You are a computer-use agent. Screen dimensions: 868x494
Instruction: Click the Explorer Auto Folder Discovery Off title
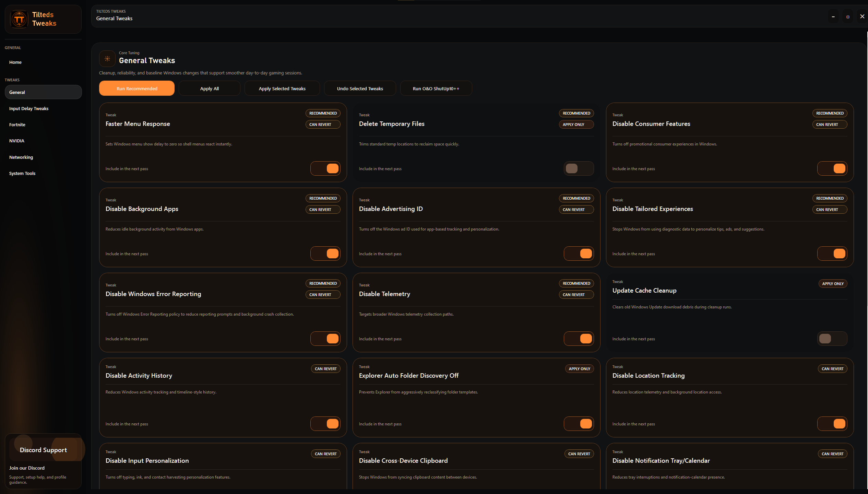(x=408, y=376)
